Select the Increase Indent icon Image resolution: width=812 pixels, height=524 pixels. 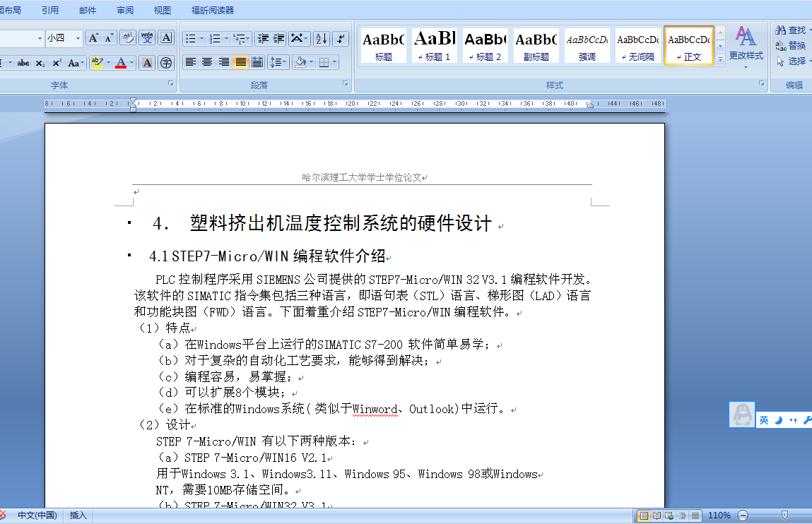(278, 39)
